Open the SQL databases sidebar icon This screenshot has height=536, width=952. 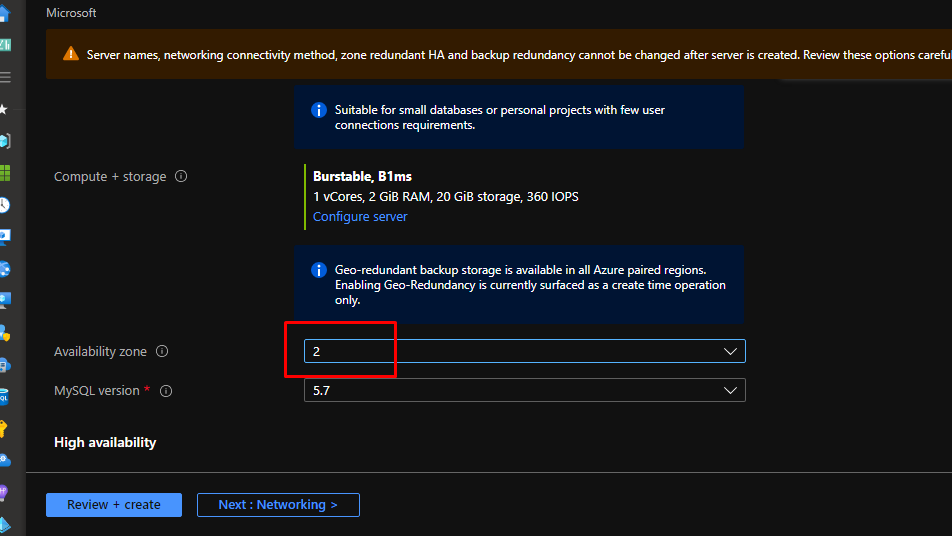4,396
